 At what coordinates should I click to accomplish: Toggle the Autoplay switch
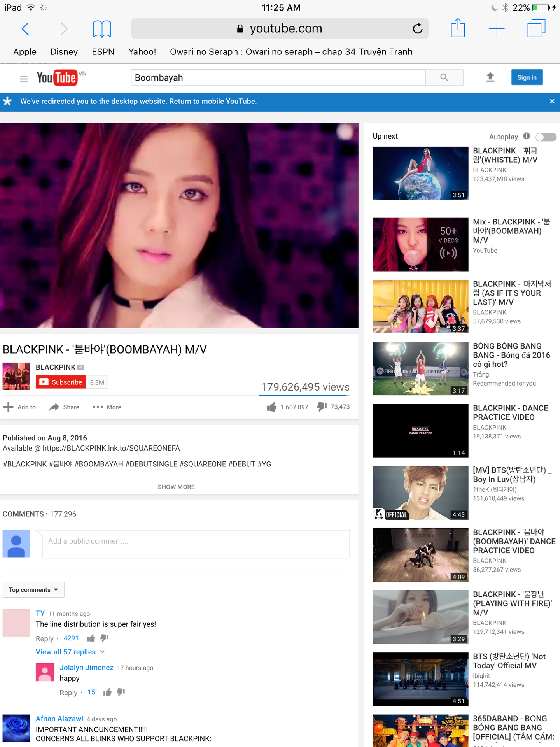click(546, 137)
